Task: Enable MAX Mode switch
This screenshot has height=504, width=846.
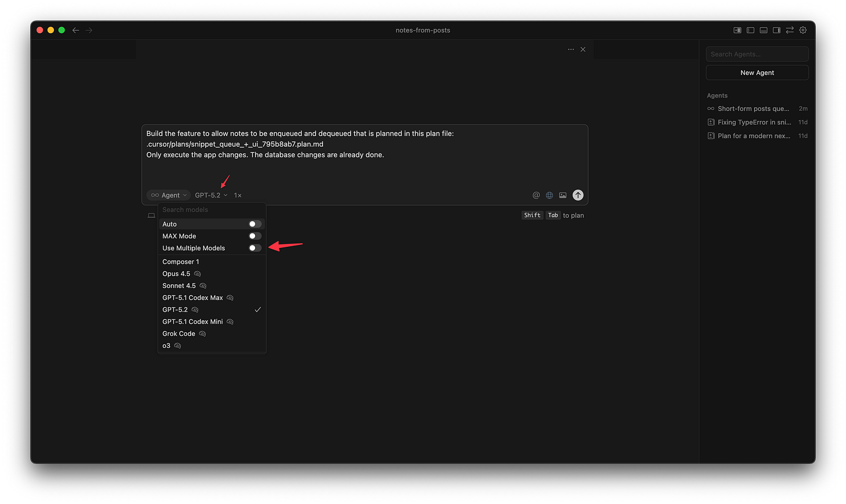Action: tap(254, 236)
